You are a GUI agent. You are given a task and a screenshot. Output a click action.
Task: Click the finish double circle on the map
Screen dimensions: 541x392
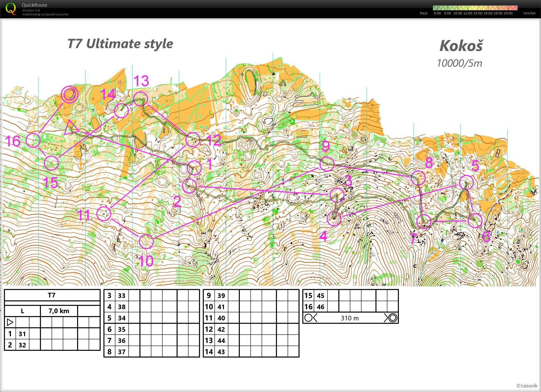[x=70, y=94]
